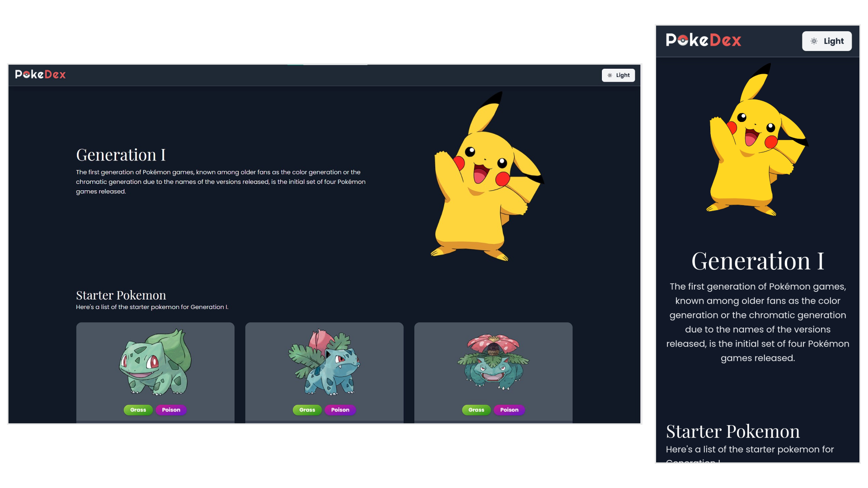Screen dimensions: 868x488
Task: Click the Poison type tag under Ivysaur
Action: [x=340, y=410]
